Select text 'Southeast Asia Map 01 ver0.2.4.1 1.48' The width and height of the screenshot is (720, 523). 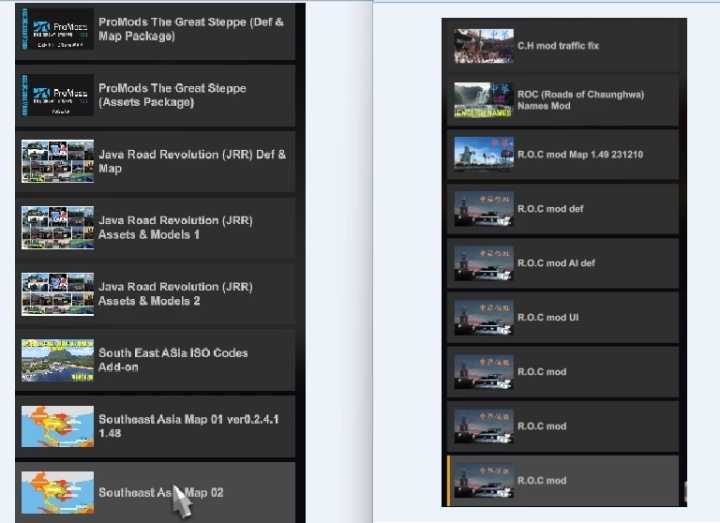[x=189, y=426]
